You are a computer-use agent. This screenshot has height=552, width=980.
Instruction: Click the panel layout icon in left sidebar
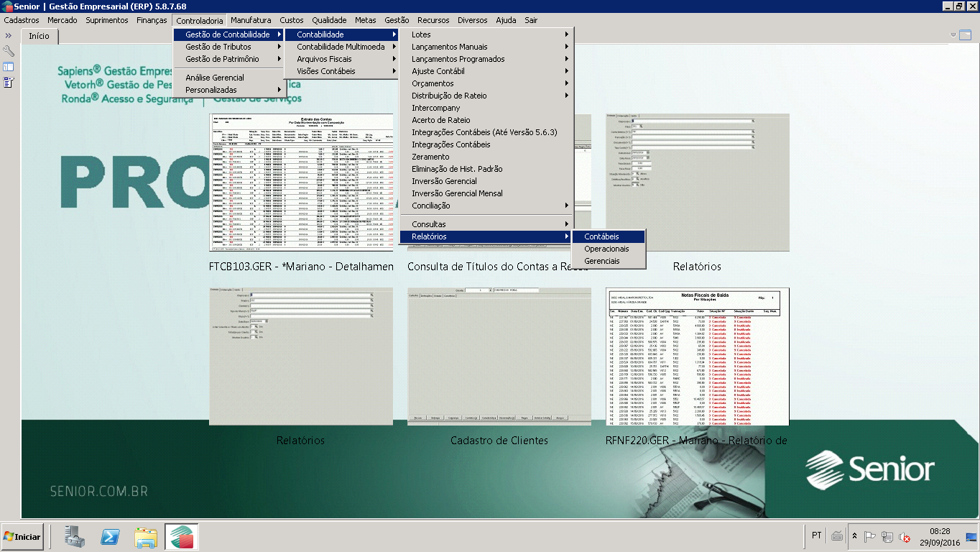pos(9,67)
